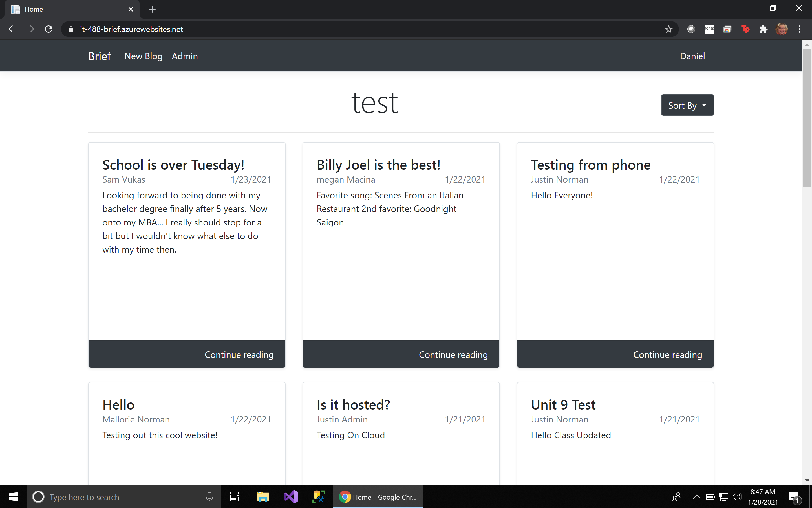The height and width of the screenshot is (508, 812).
Task: Click the Daniel user link
Action: [692, 56]
